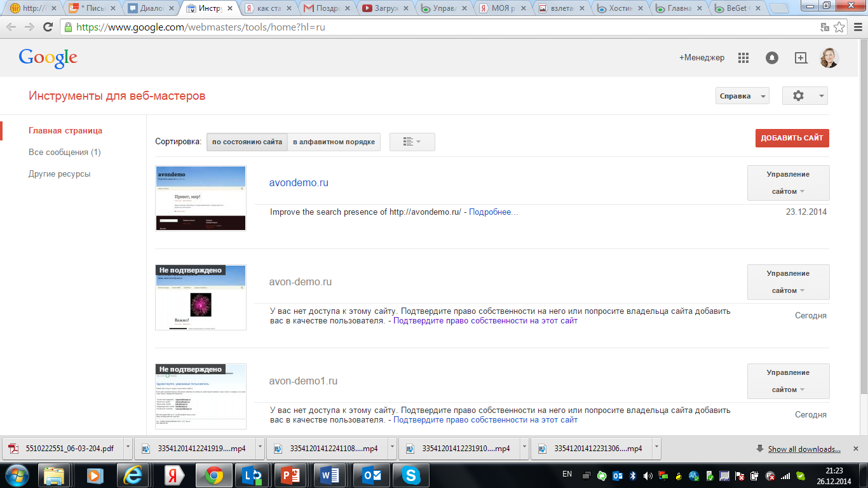
Task: Open dropdown arrow for 5510222551 PDF download
Action: (128, 448)
